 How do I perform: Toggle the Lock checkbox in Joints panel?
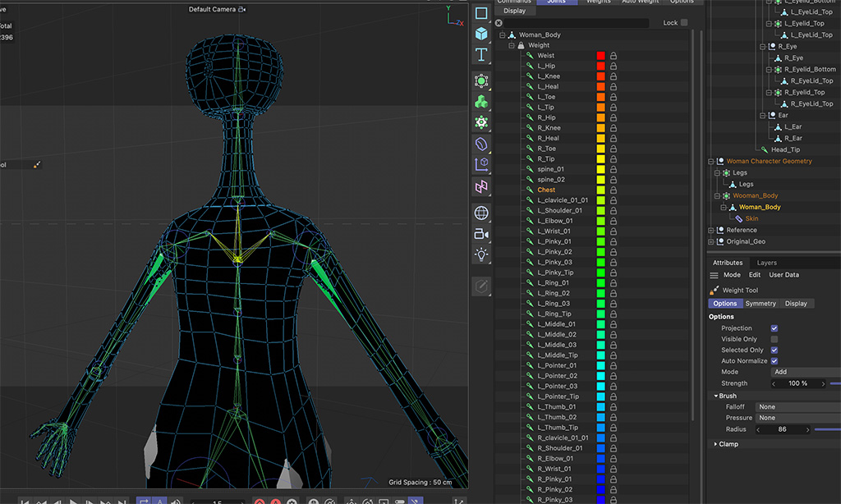pyautogui.click(x=684, y=22)
